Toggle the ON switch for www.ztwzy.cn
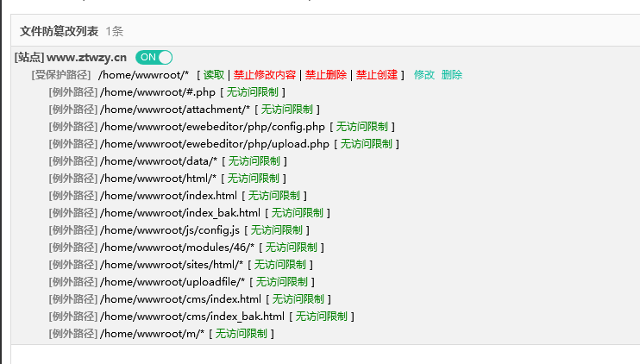Screen dimensions: 640x364 tap(154, 57)
